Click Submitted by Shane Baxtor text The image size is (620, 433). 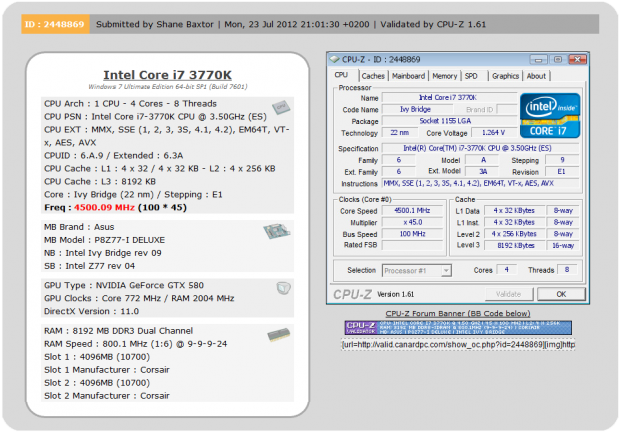(155, 25)
